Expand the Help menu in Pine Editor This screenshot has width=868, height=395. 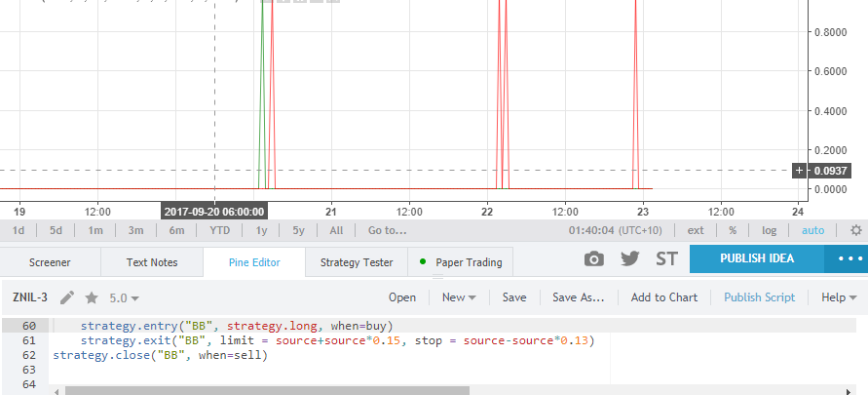click(x=841, y=297)
